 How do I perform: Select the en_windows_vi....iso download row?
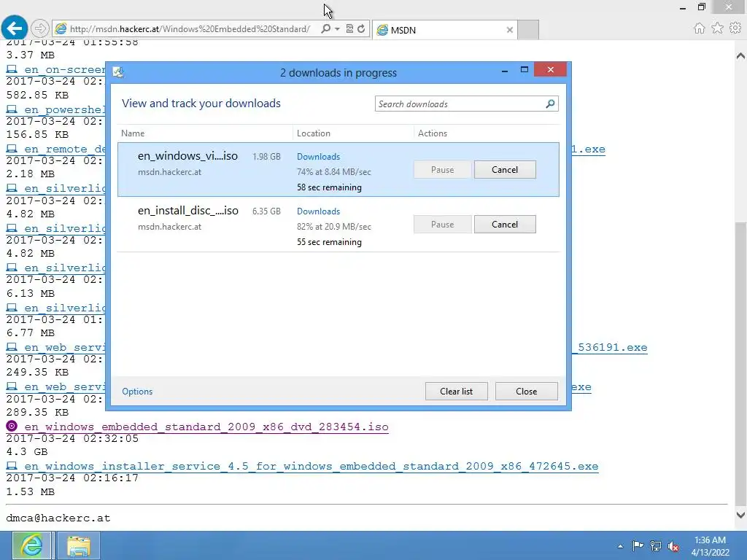coord(338,169)
